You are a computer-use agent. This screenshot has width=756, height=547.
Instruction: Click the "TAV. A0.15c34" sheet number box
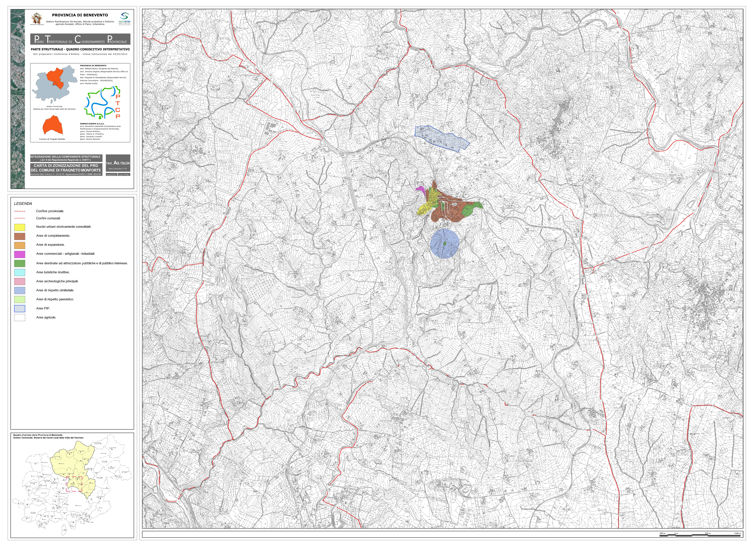click(x=118, y=163)
